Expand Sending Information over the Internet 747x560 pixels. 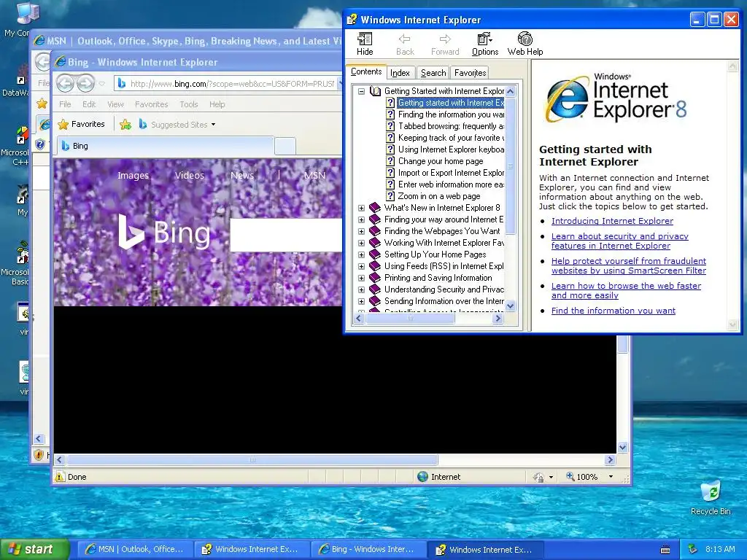pyautogui.click(x=362, y=301)
